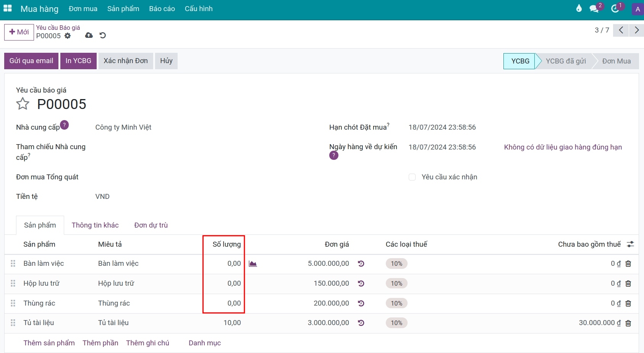The image size is (644, 353).
Task: Show forecast chart icon for Bàn làm việc
Action: pyautogui.click(x=253, y=264)
